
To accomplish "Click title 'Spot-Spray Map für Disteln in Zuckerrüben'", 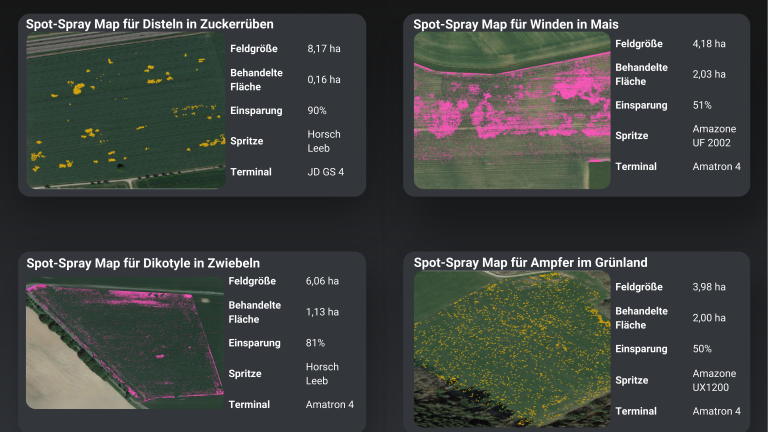I will coord(150,23).
